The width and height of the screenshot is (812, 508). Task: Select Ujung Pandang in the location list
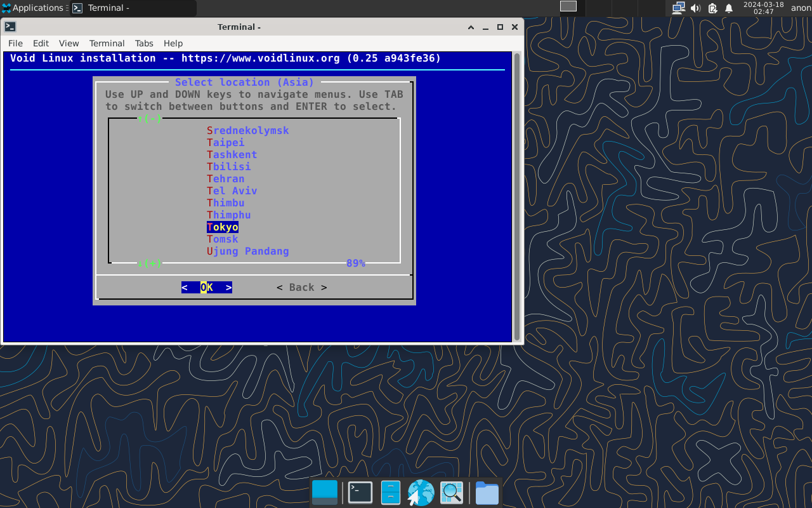[x=248, y=251]
